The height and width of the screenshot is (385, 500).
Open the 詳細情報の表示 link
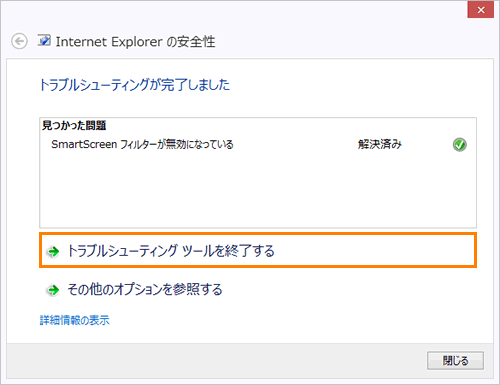[75, 320]
